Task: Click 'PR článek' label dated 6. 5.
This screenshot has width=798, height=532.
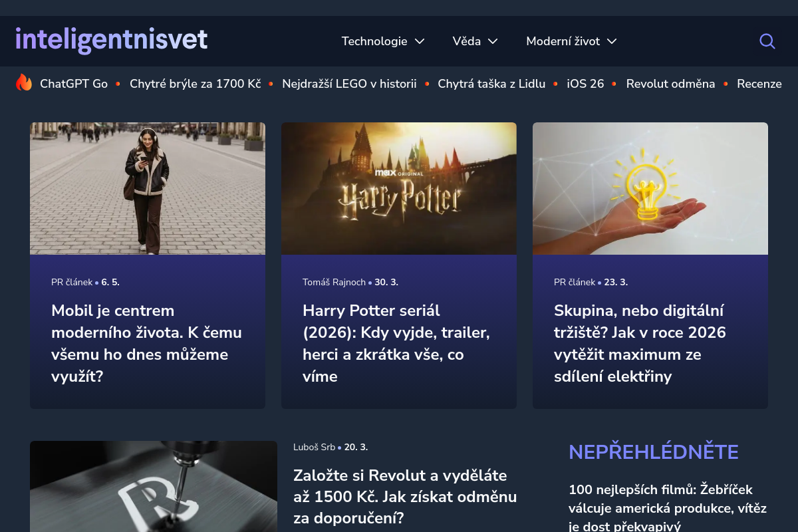Action: 72,282
